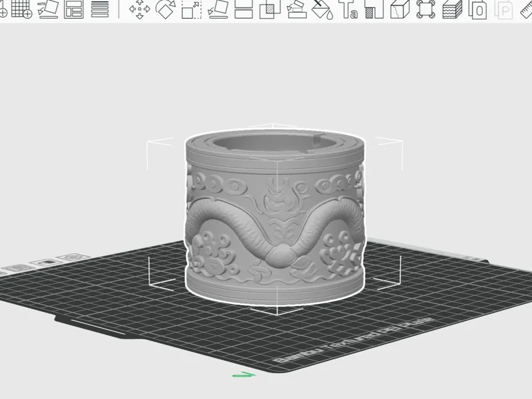532x399 pixels.
Task: Click the "Bambu Textured PEI Plate" bed label
Action: tap(353, 340)
